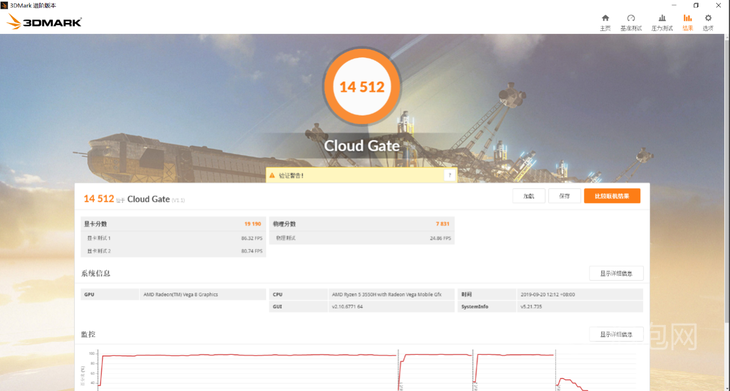Image resolution: width=730 pixels, height=391 pixels.
Task: Show detailed info for 系统信息 section
Action: [x=616, y=273]
